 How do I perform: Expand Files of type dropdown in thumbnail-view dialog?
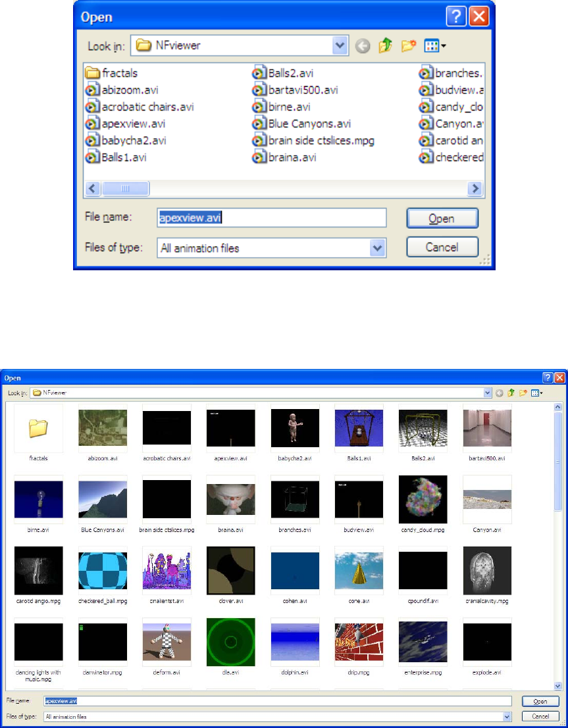click(x=507, y=716)
